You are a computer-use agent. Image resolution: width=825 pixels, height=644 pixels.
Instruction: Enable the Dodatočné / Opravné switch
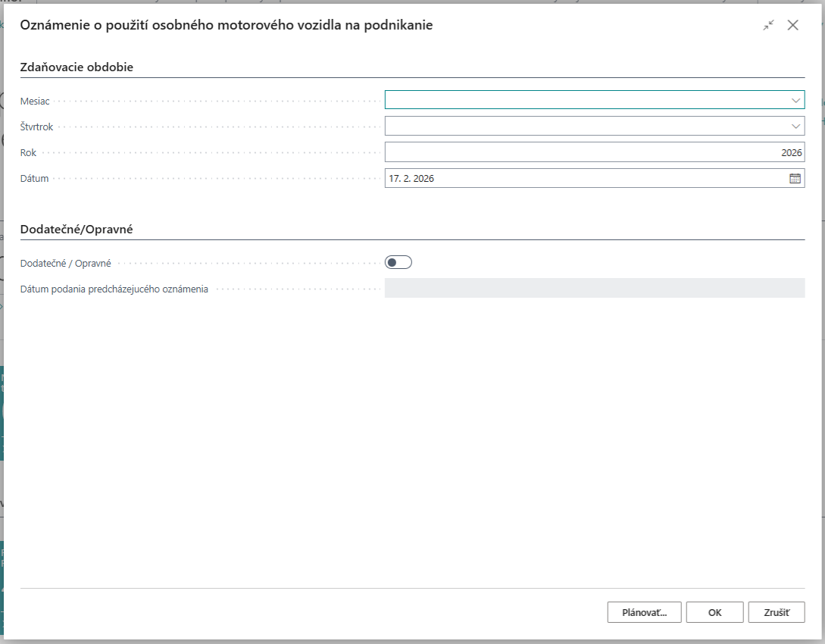[398, 263]
